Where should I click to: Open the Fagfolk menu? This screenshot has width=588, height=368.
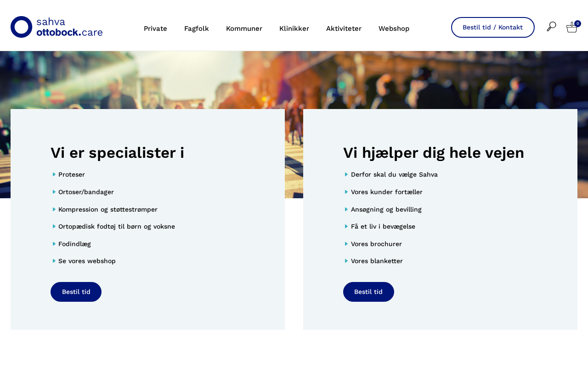point(197,29)
